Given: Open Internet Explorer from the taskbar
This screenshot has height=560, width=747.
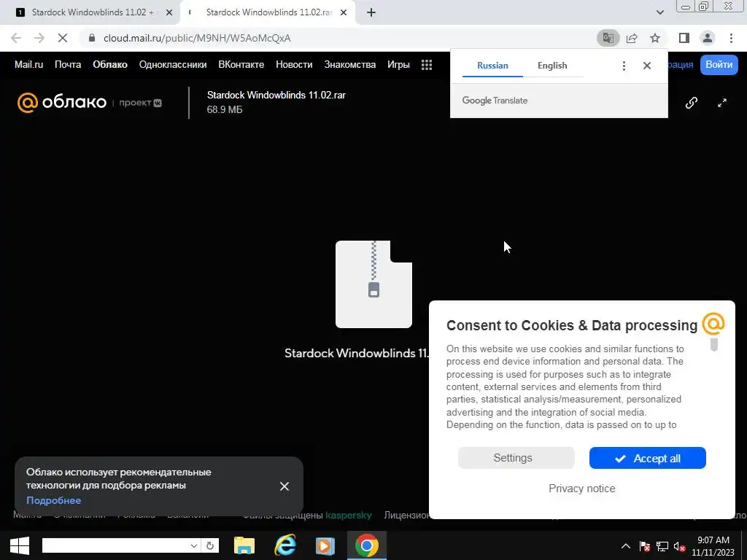Looking at the screenshot, I should click(x=285, y=545).
